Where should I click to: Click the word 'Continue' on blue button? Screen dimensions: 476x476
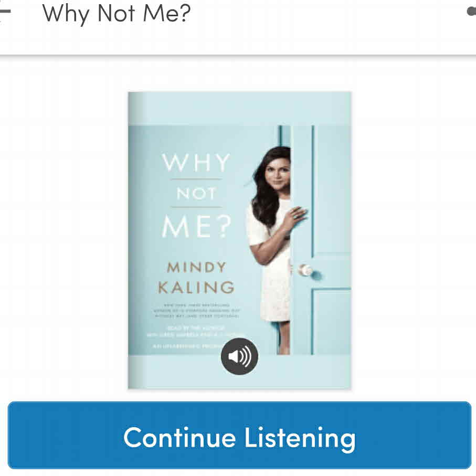coord(179,437)
